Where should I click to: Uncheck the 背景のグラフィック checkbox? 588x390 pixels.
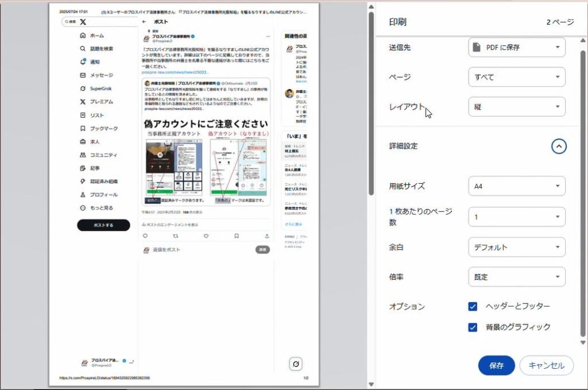tap(473, 327)
